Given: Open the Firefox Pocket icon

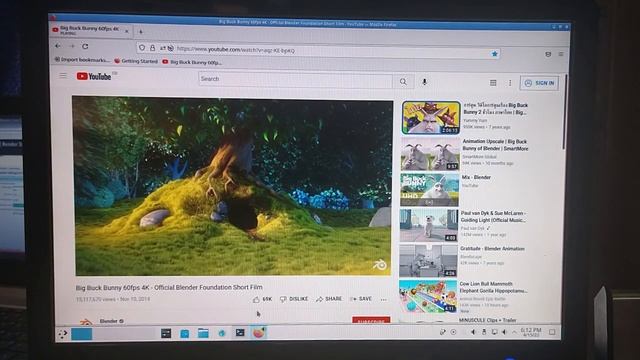Looking at the screenshot, I should (x=548, y=54).
